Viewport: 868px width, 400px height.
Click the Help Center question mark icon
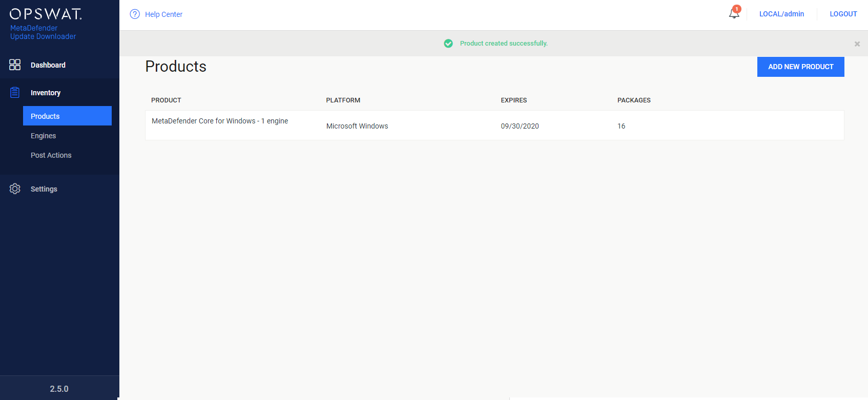[135, 14]
